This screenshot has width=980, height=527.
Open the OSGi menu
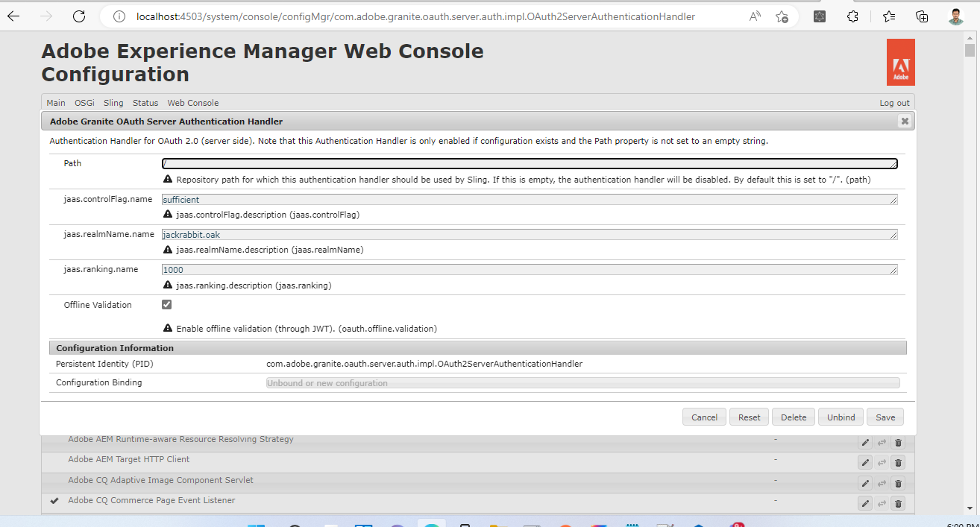[84, 103]
